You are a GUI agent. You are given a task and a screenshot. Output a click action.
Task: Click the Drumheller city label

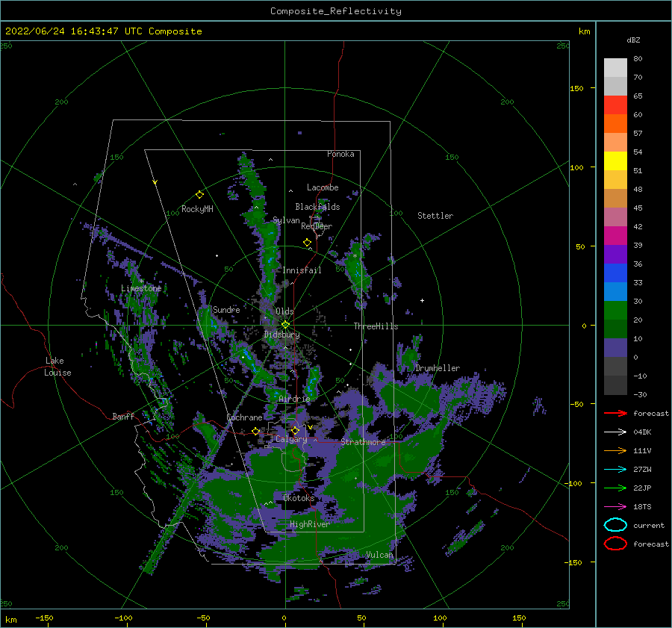438,368
